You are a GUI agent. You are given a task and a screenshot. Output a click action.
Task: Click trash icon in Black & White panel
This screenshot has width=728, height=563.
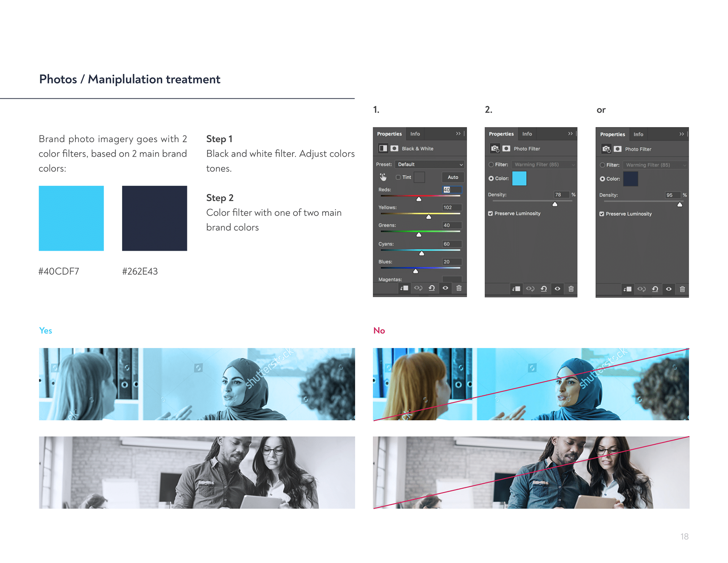[x=459, y=288]
